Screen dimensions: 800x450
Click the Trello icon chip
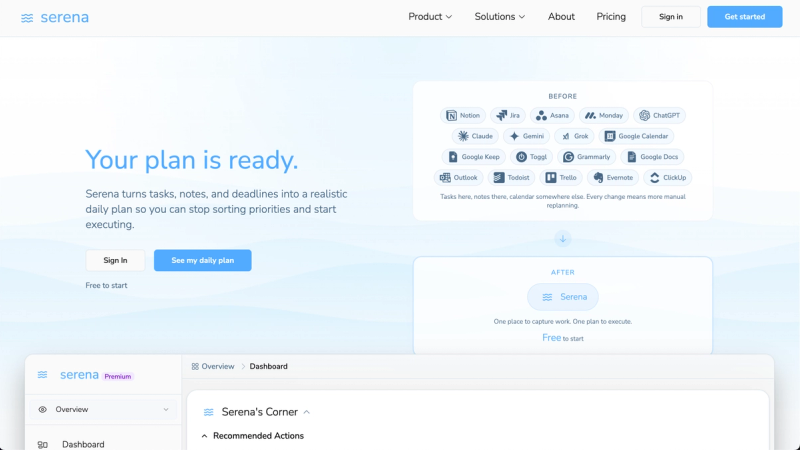click(x=561, y=178)
